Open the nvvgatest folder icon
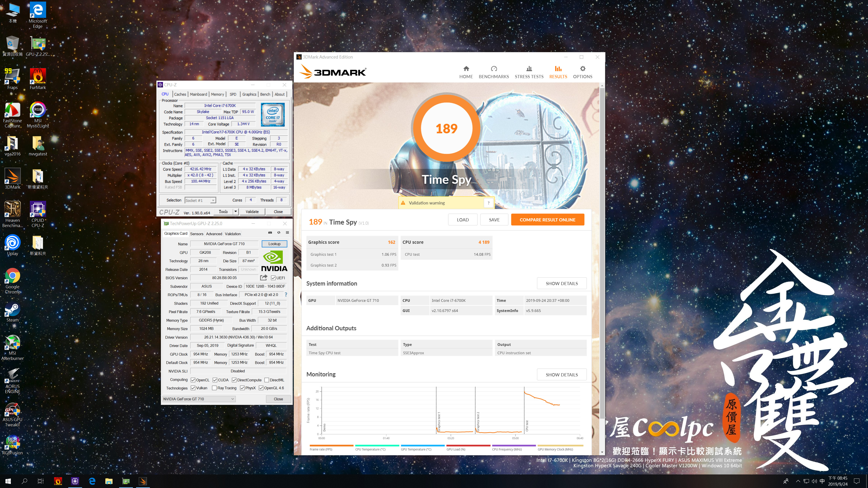The width and height of the screenshot is (868, 488). click(38, 146)
